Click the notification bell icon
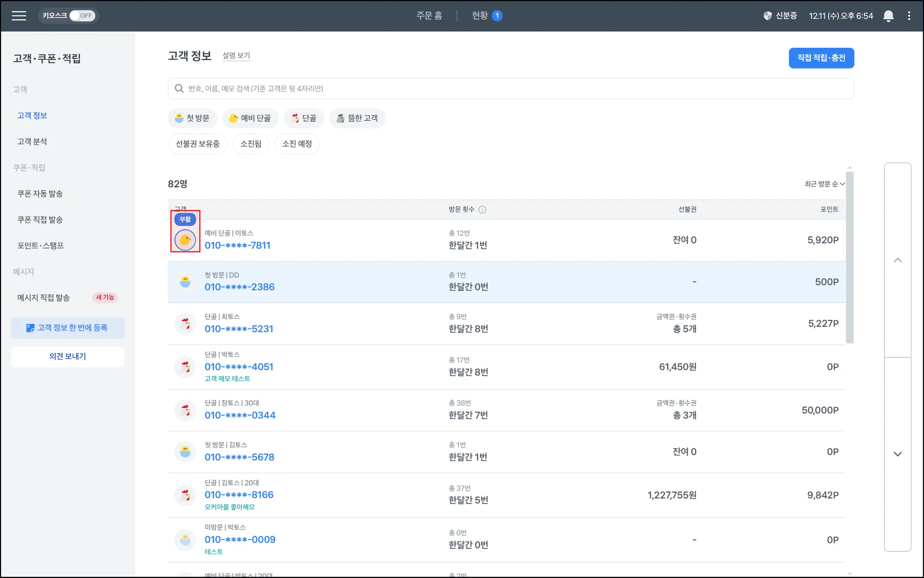 pyautogui.click(x=888, y=16)
